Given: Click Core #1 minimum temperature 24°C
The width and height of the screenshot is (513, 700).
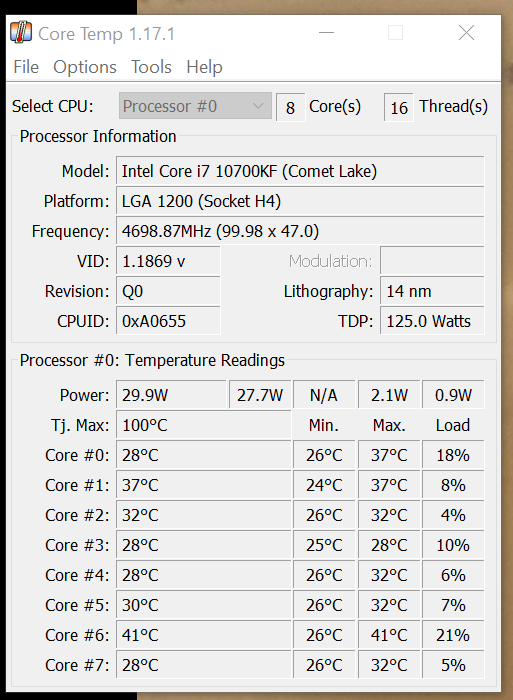Looking at the screenshot, I should tap(324, 485).
